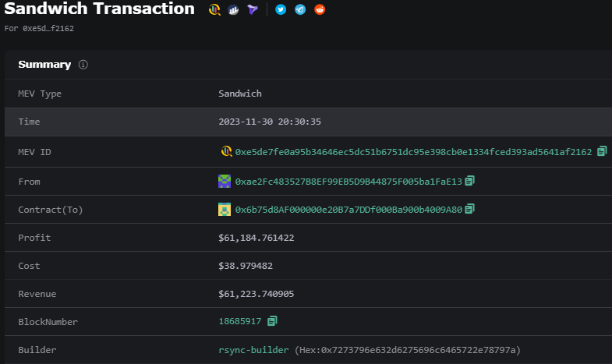Click the 'MEV Type' row label
Screen dimensions: 612x364
pyautogui.click(x=40, y=94)
